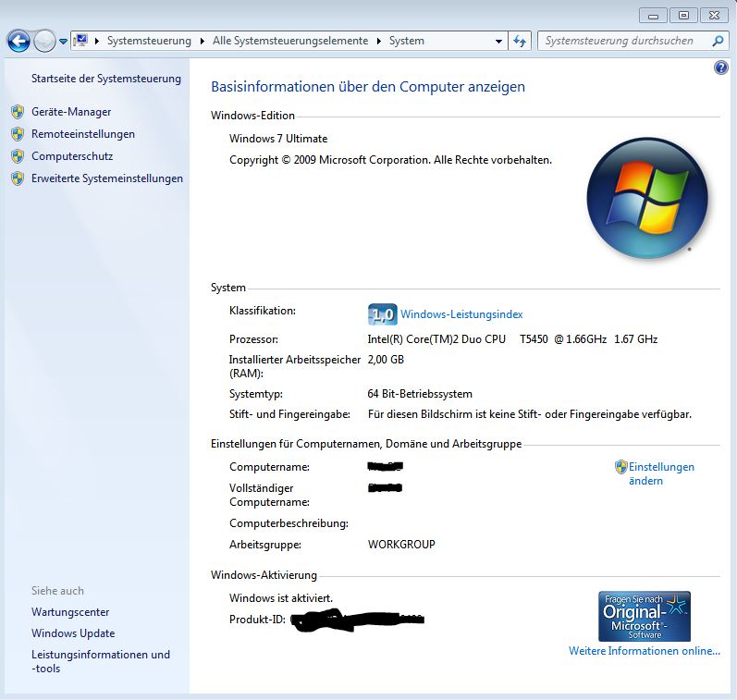Click shield icon beside Remoteeinstellungen
The image size is (737, 700).
[18, 134]
